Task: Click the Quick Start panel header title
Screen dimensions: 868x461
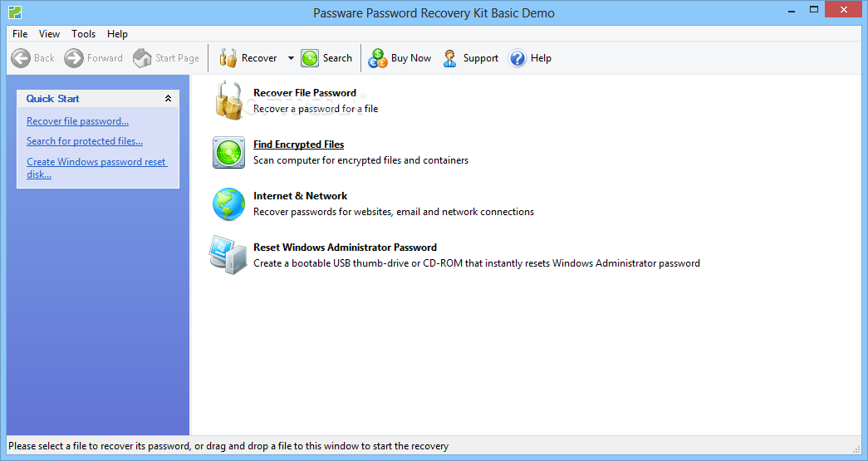Action: pos(52,99)
